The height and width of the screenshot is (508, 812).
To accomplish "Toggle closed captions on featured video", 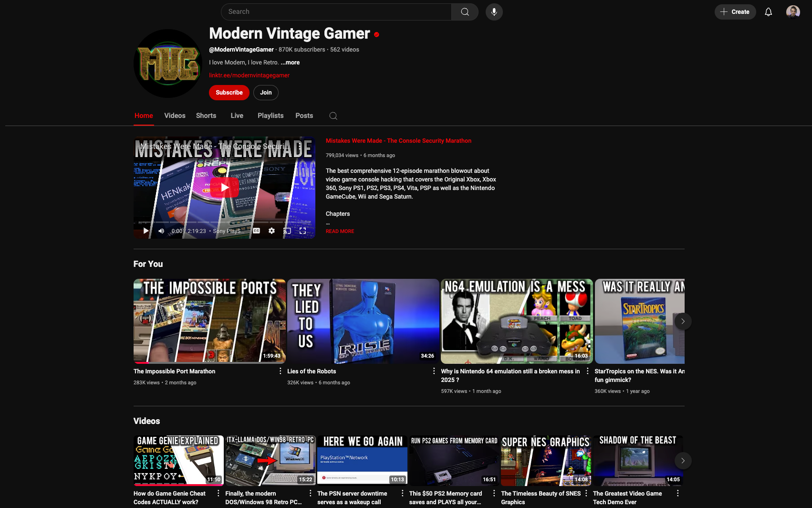I will (x=256, y=231).
